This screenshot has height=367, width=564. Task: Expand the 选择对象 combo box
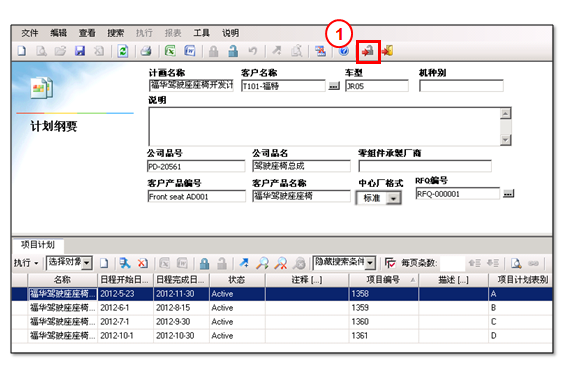[x=86, y=263]
